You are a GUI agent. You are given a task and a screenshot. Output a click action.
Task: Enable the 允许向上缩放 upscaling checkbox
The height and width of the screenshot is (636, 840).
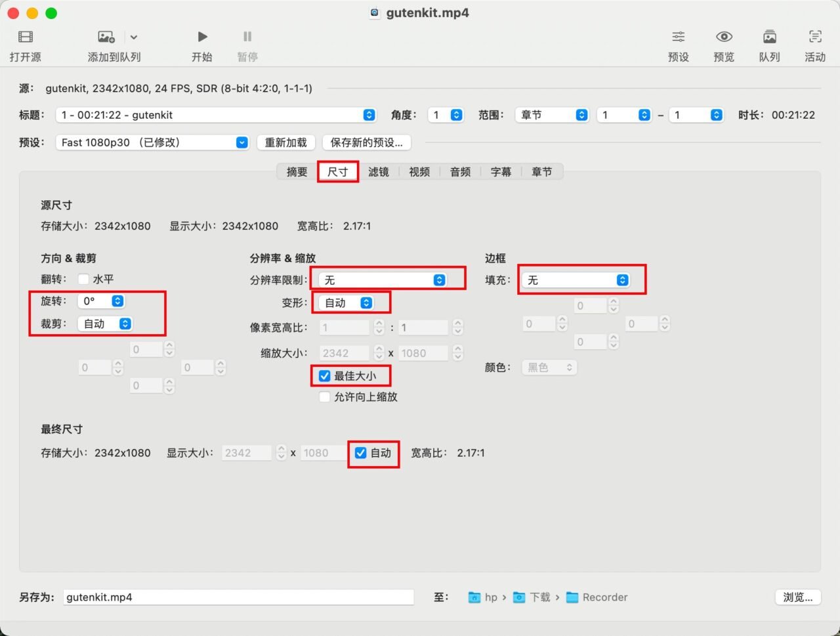click(x=324, y=397)
